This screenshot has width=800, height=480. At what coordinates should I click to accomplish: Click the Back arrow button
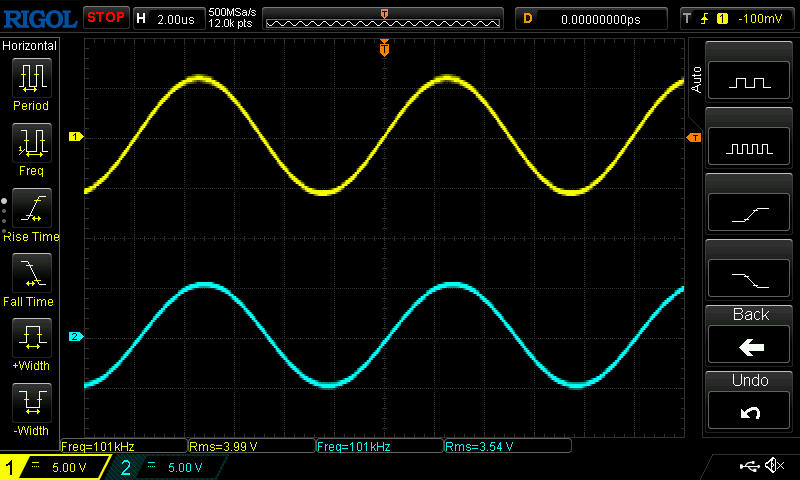[749, 345]
